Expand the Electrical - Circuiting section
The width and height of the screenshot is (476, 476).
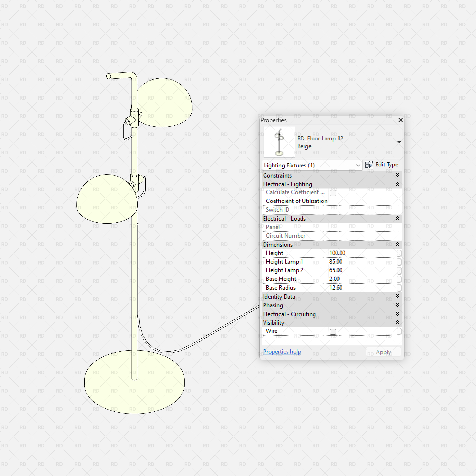(x=397, y=314)
